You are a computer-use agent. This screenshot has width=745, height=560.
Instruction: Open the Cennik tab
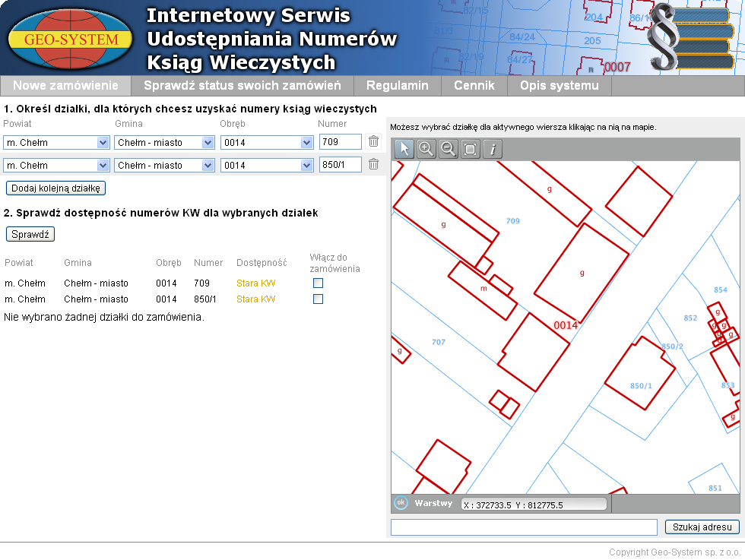(x=474, y=86)
